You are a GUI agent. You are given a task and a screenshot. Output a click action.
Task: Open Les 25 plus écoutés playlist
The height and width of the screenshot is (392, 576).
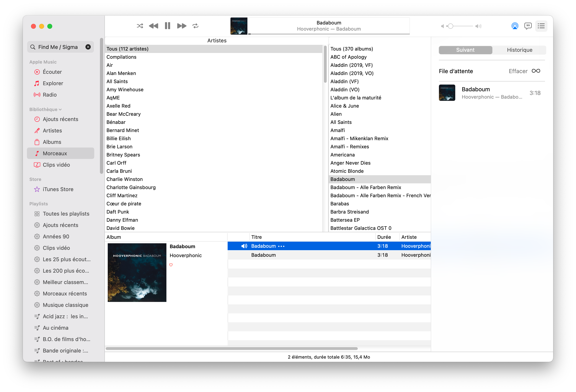point(60,259)
